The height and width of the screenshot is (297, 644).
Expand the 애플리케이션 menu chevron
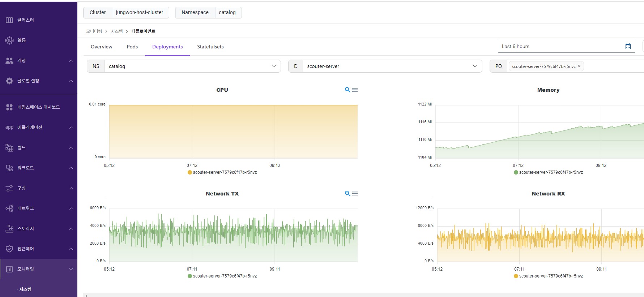click(x=71, y=128)
